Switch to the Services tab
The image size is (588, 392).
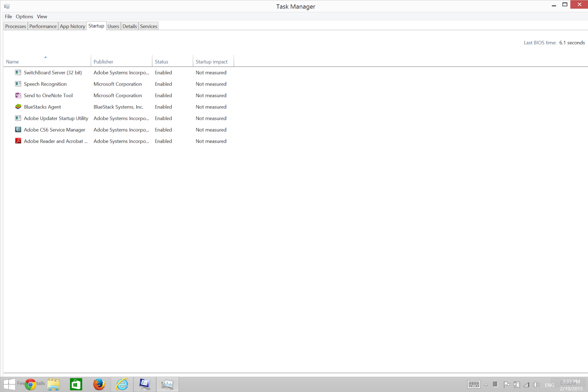click(149, 26)
